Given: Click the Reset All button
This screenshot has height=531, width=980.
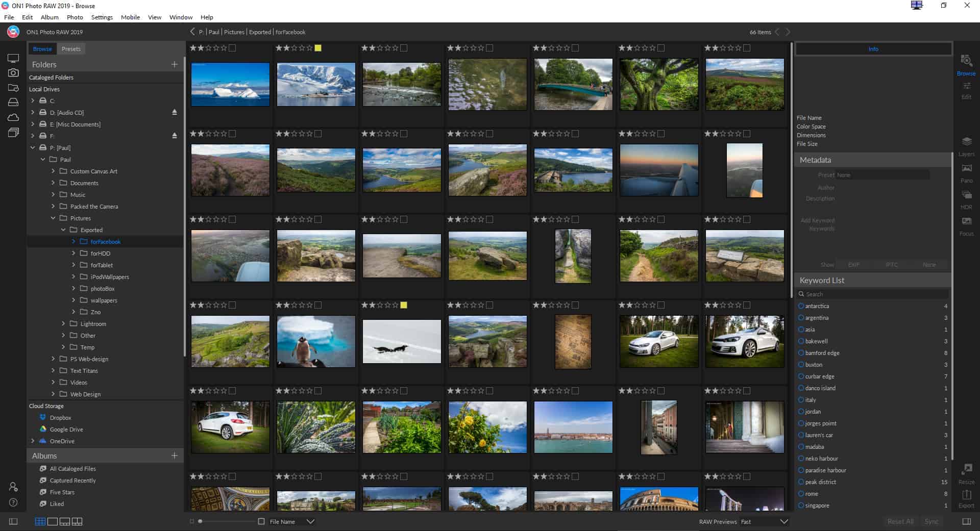Looking at the screenshot, I should click(900, 521).
